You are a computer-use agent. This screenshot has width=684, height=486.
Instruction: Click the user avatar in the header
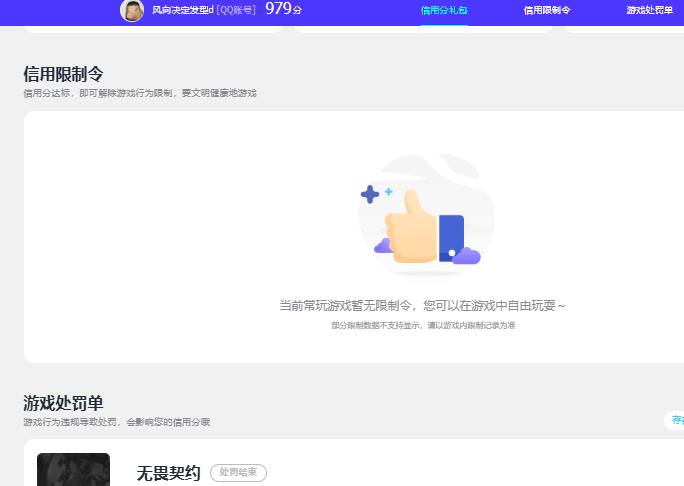(132, 10)
